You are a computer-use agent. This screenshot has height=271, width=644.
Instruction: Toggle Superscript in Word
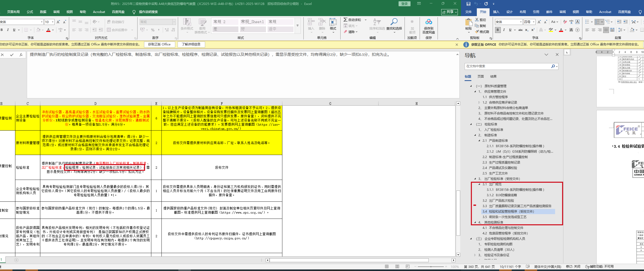coord(533,30)
